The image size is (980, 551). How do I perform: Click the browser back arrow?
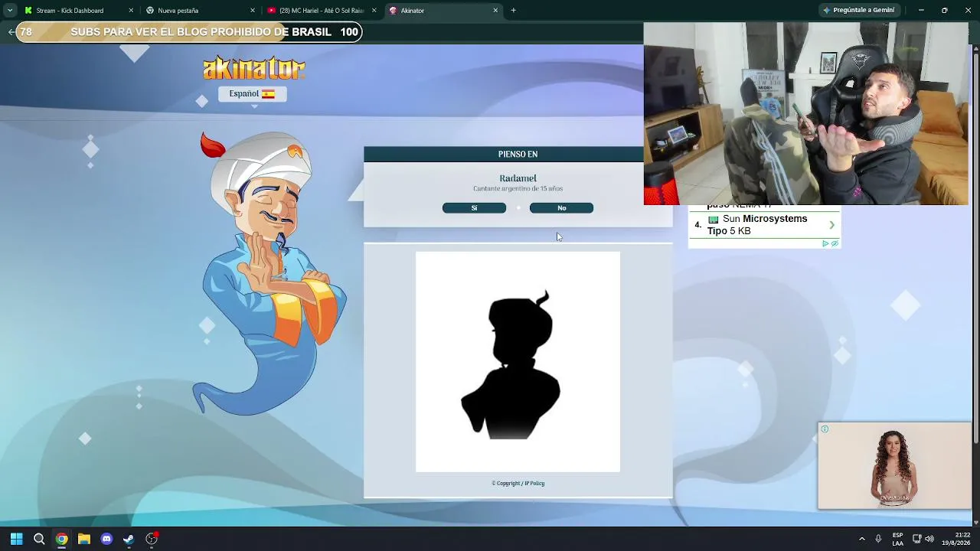[x=10, y=32]
